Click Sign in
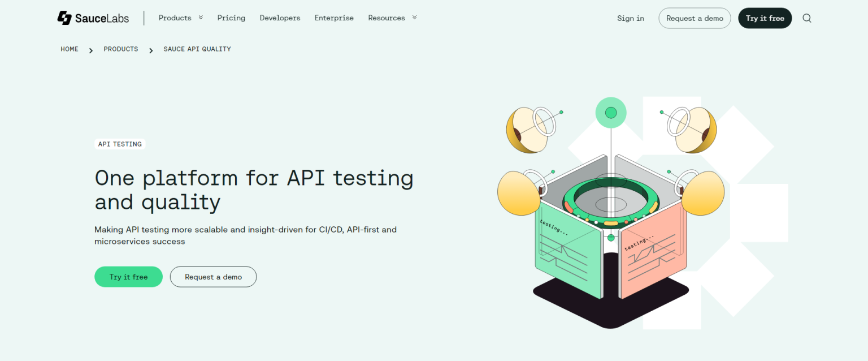The image size is (868, 361). coord(630,18)
